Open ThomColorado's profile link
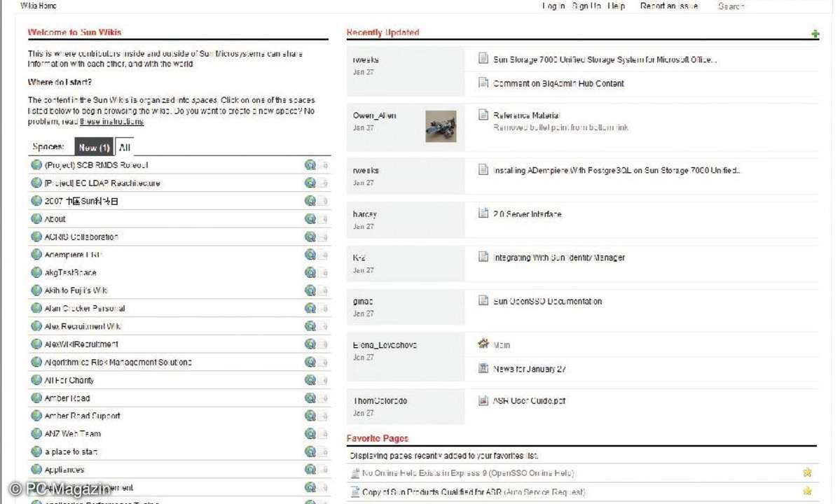The width and height of the screenshot is (840, 504). point(380,400)
